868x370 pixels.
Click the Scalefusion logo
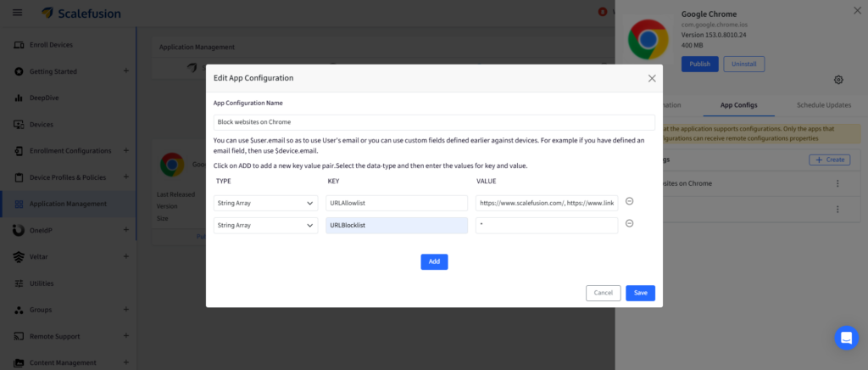(x=81, y=13)
